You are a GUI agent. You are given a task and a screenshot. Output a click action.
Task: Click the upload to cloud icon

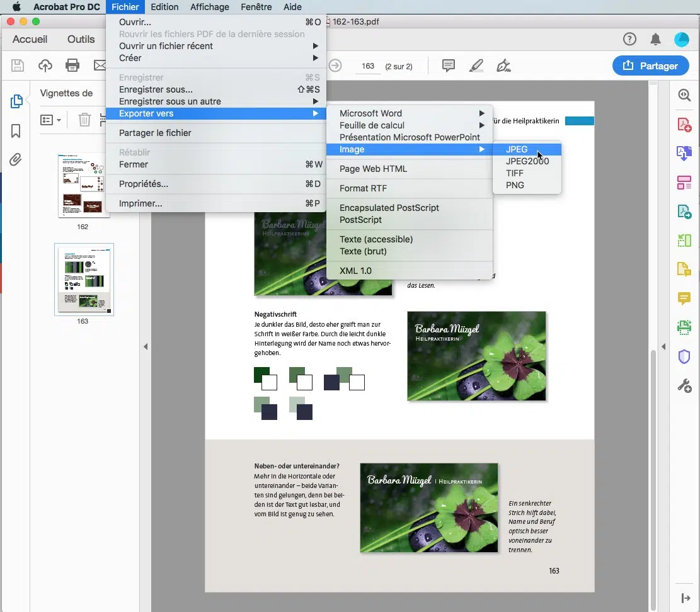point(45,65)
